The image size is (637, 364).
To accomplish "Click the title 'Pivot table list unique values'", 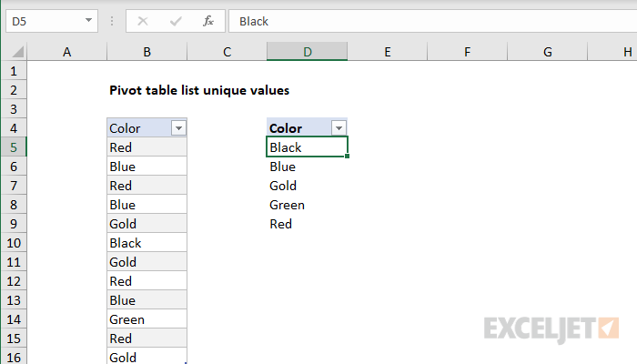I will tap(199, 90).
